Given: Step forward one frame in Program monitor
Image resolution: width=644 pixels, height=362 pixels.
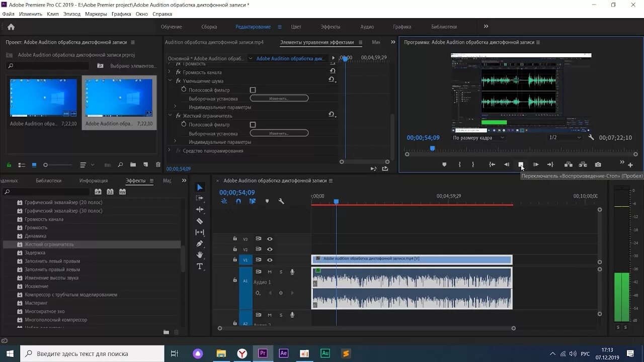Looking at the screenshot, I should tap(536, 164).
